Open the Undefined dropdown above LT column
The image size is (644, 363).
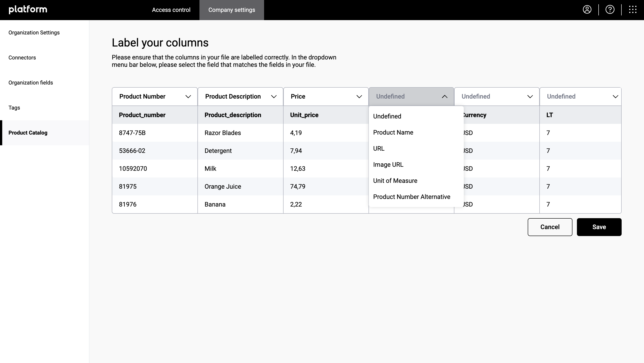[x=580, y=96]
